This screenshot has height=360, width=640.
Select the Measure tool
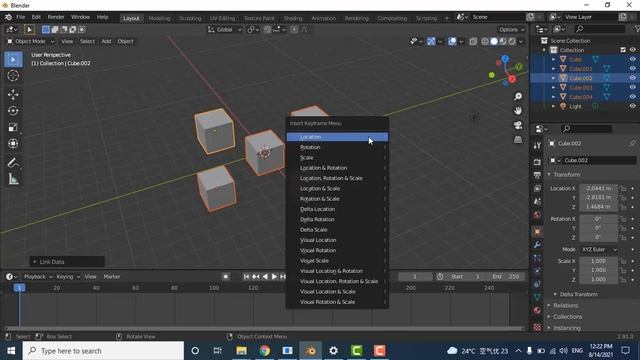click(x=13, y=179)
